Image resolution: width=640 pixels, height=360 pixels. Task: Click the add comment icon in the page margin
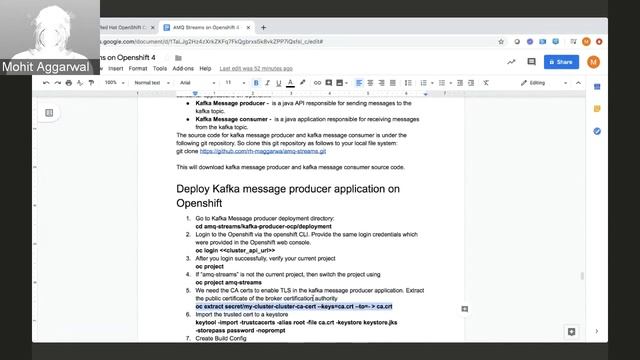[x=464, y=309]
